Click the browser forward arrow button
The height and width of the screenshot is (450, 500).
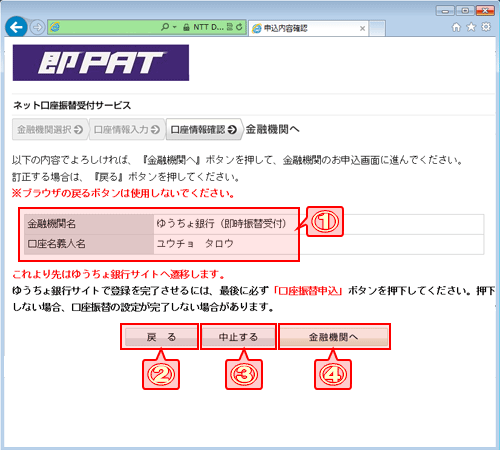[x=37, y=27]
